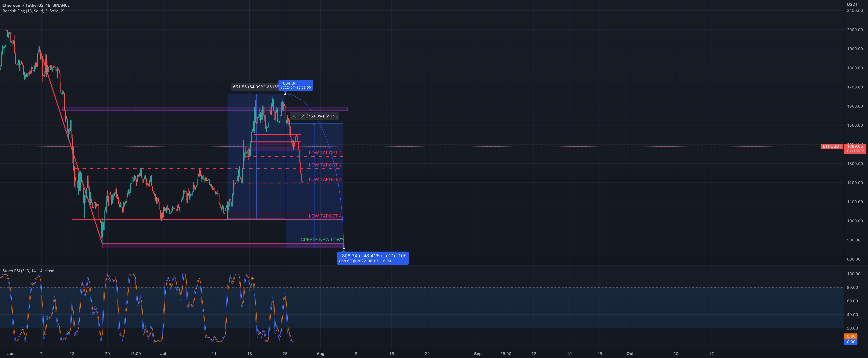The height and width of the screenshot is (358, 868).
Task: Click the Aug month label on time axis
Action: 320,354
